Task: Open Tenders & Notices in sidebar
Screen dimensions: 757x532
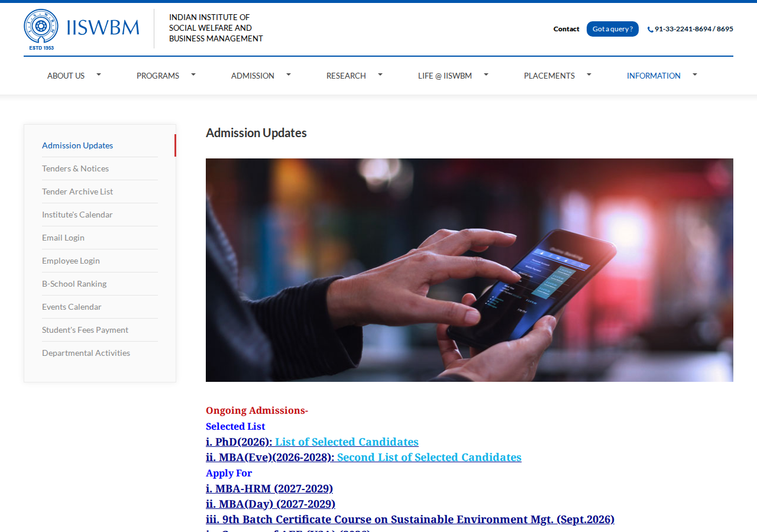Action: pos(75,168)
